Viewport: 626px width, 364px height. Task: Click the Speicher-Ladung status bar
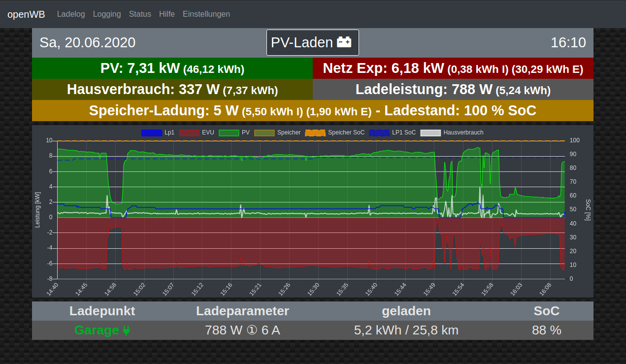[x=312, y=110]
